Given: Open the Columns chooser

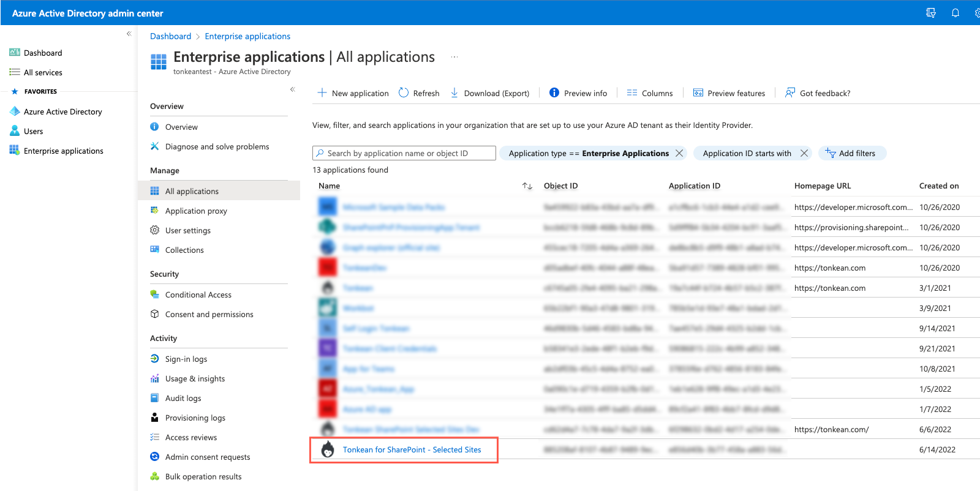Looking at the screenshot, I should pyautogui.click(x=650, y=93).
